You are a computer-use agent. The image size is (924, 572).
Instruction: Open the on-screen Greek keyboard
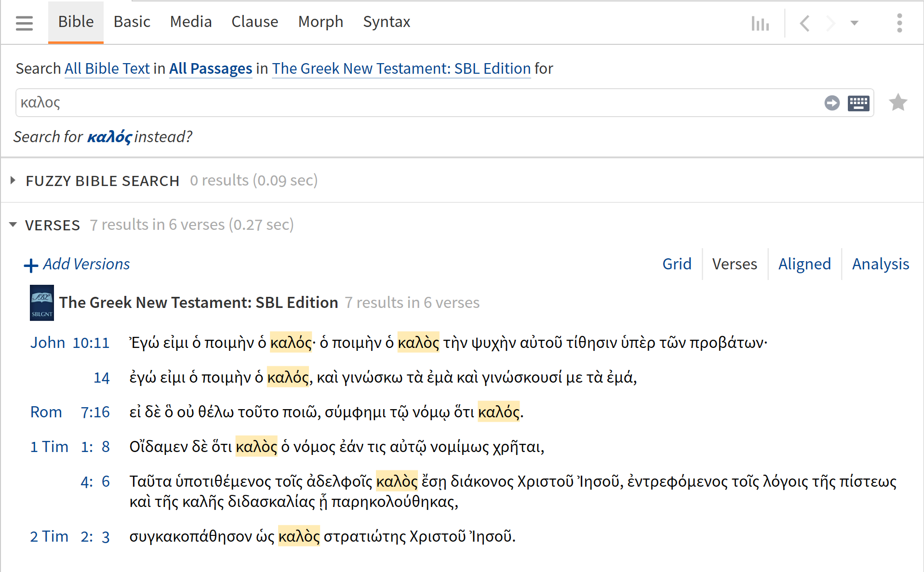(x=858, y=103)
